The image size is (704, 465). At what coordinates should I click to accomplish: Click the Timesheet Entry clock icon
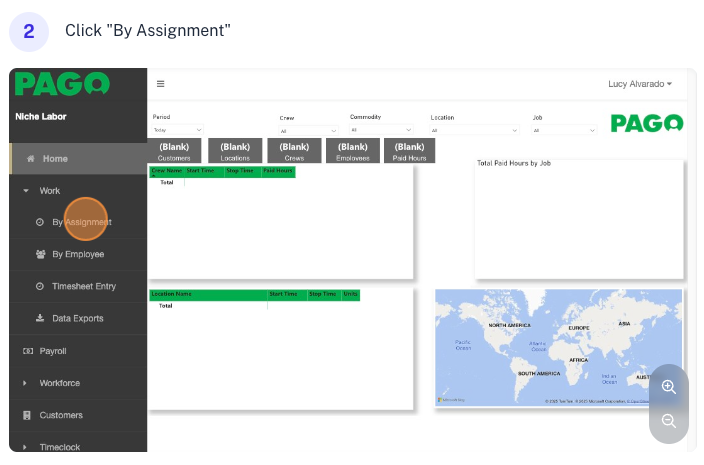point(40,286)
